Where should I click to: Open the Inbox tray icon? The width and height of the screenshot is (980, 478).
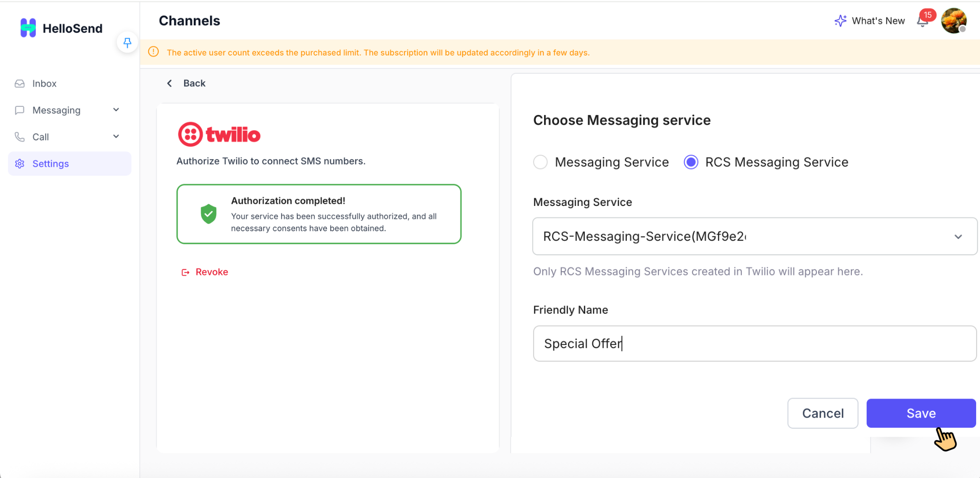point(20,83)
